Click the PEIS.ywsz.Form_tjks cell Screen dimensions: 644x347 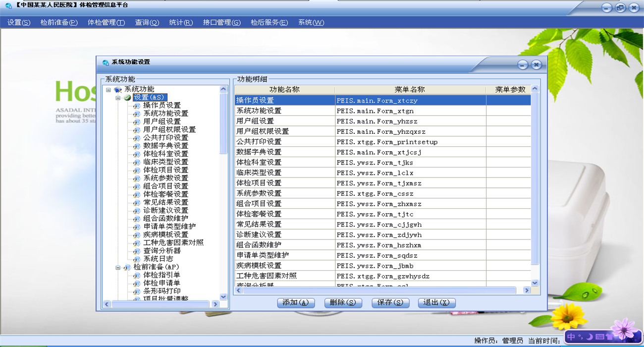click(411, 162)
